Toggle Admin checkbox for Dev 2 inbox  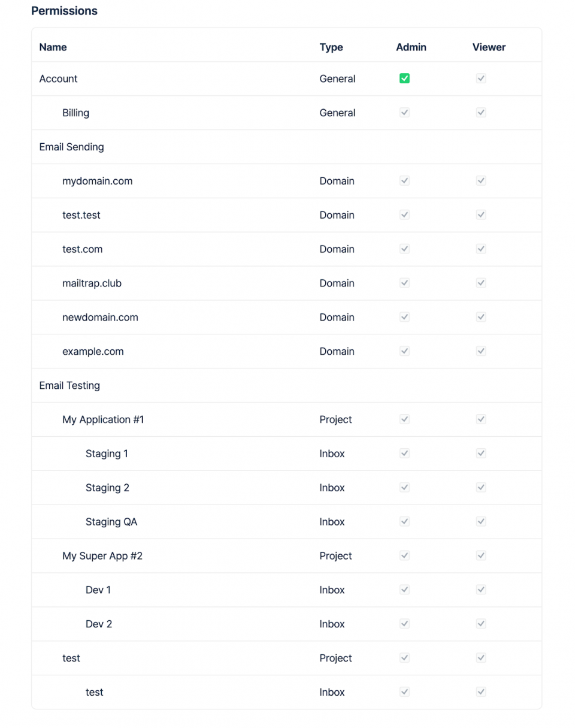(x=404, y=624)
